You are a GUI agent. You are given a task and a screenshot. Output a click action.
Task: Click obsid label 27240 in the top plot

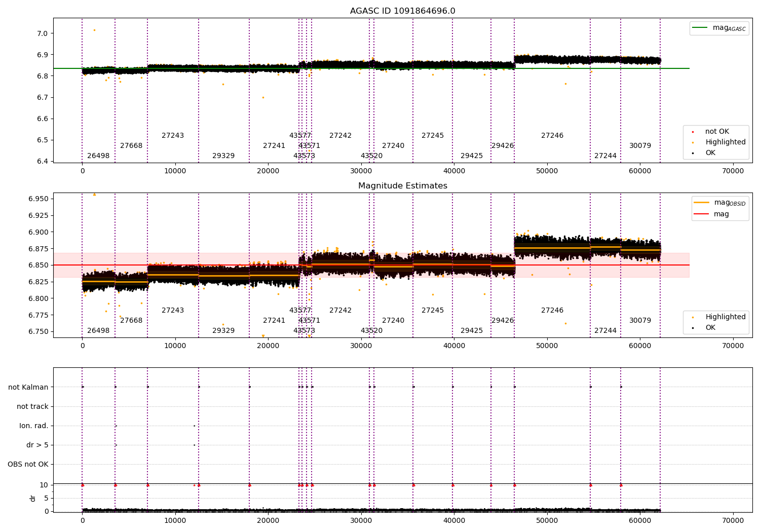[393, 146]
